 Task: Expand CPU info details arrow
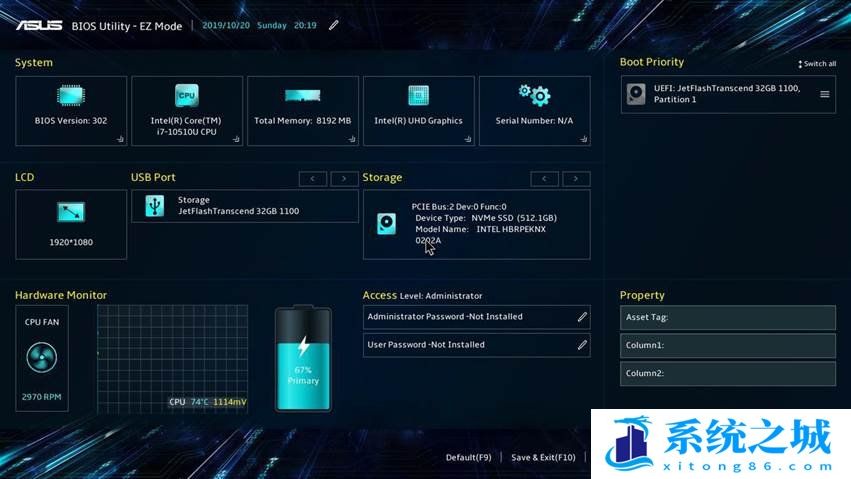tap(236, 139)
